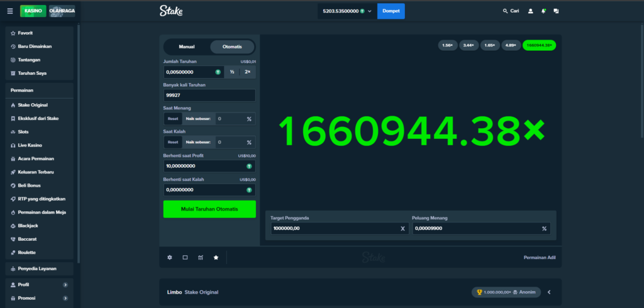The height and width of the screenshot is (308, 644).
Task: Click the Stake logo in header
Action: pos(171,11)
